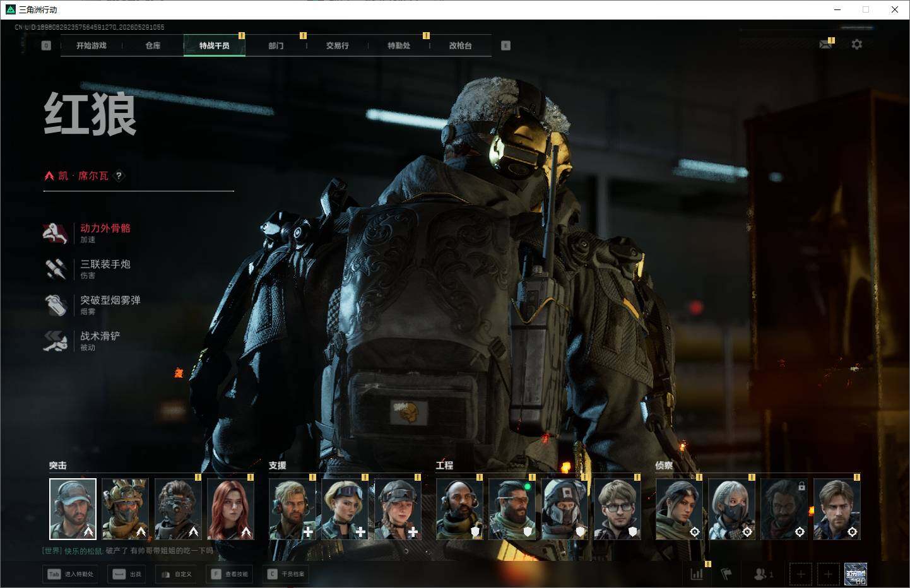Open the bar chart statistics icon
Screen dimensions: 910x588
(x=697, y=574)
